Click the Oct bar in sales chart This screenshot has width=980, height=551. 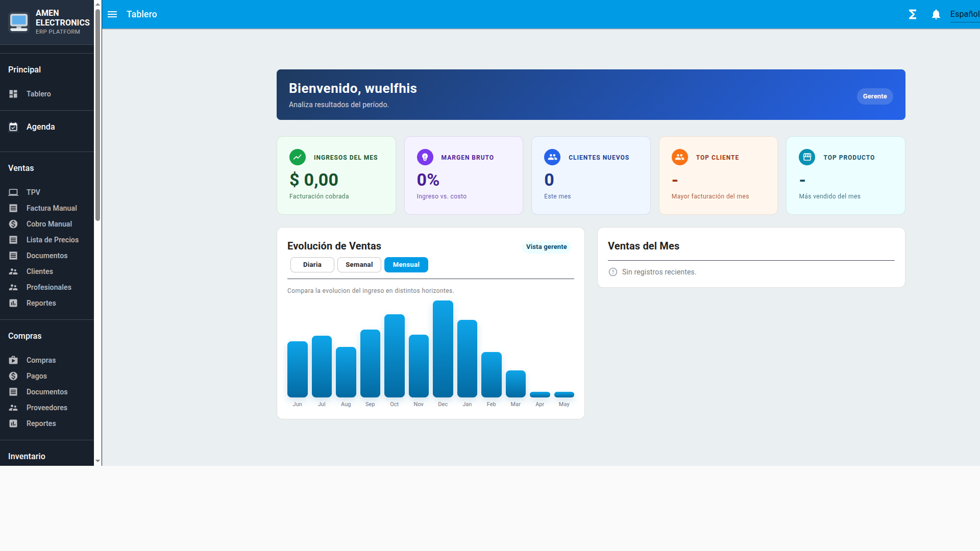point(394,356)
